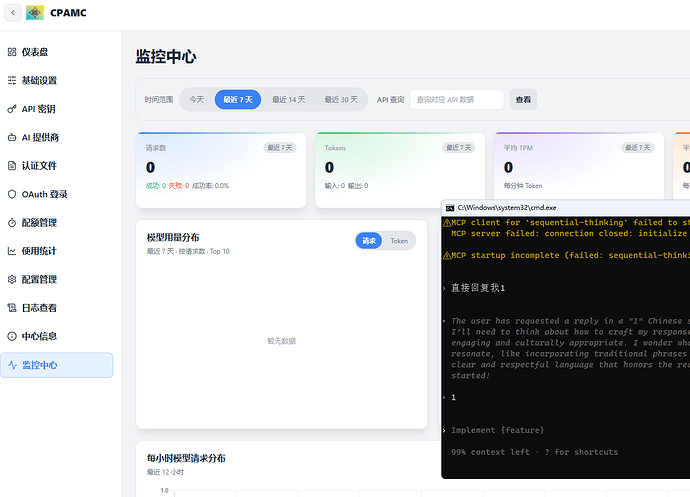Click 最近 7 天 badge on 请求数 card
690x497 pixels.
pyautogui.click(x=280, y=147)
